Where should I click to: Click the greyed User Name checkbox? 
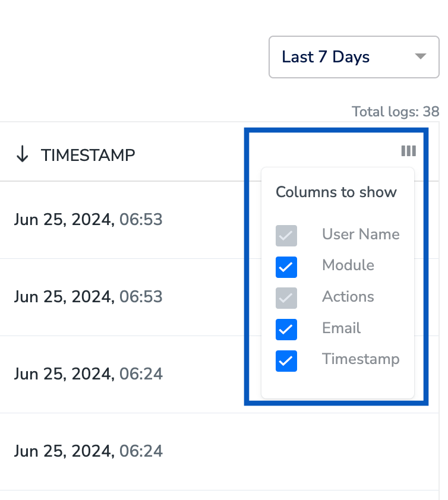[286, 236]
